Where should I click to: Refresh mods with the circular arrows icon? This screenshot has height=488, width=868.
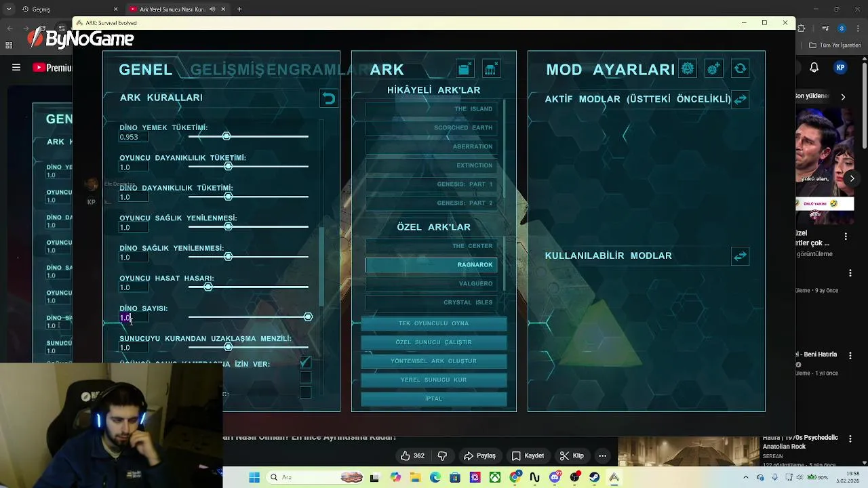point(740,68)
